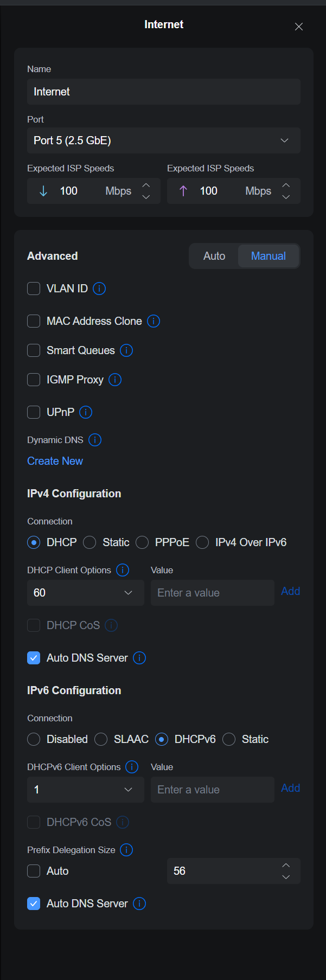This screenshot has height=980, width=326.
Task: Enable the VLAN ID checkbox
Action: click(x=34, y=289)
